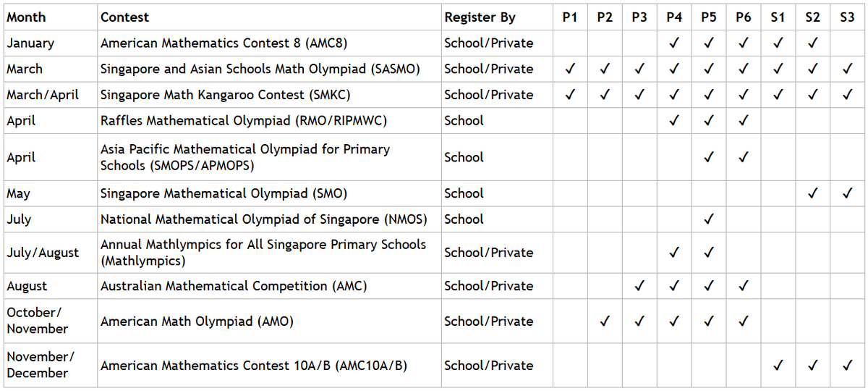Screen dimensions: 868x391
Task: Click the "Month" column header
Action: (26, 17)
